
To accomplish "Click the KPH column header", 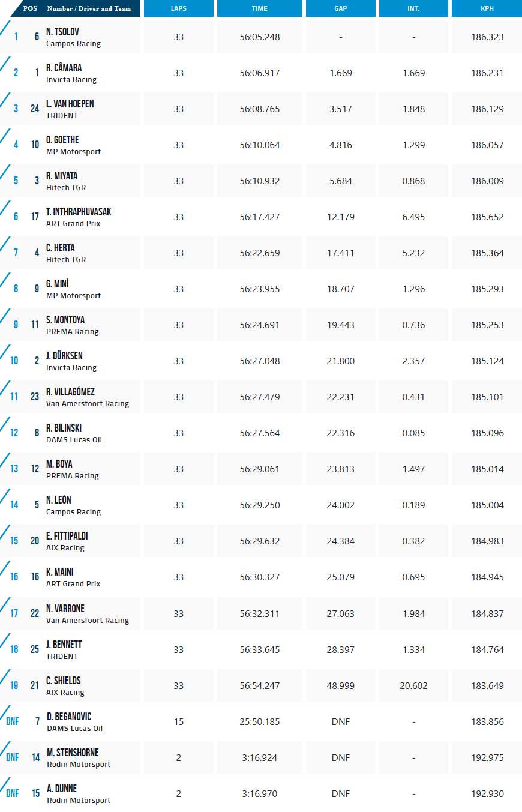I will pos(487,8).
